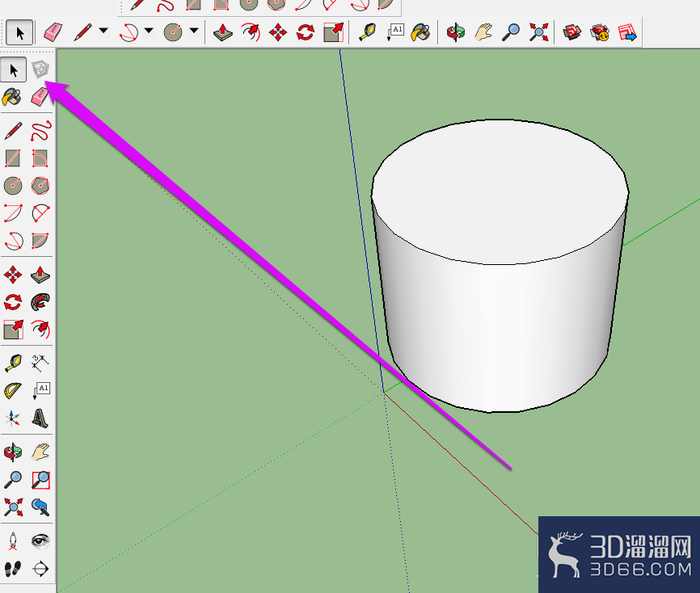Select the Freehand tool in left toolbar

[40, 131]
